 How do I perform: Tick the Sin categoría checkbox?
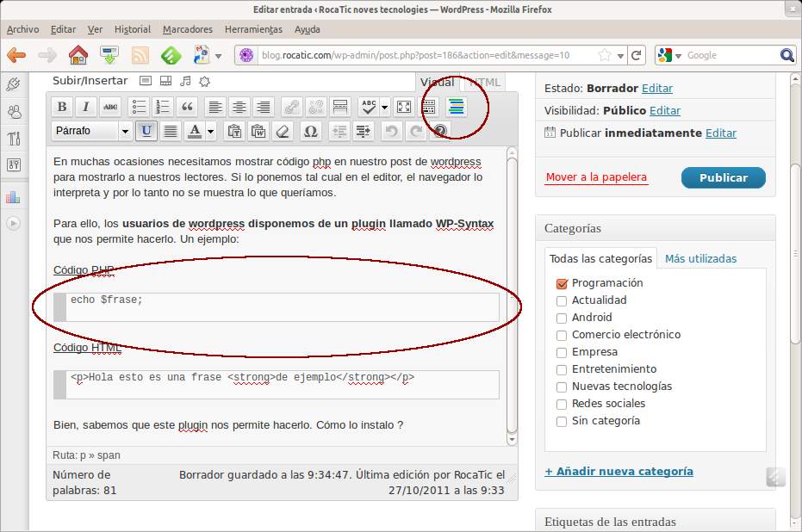pyautogui.click(x=562, y=422)
